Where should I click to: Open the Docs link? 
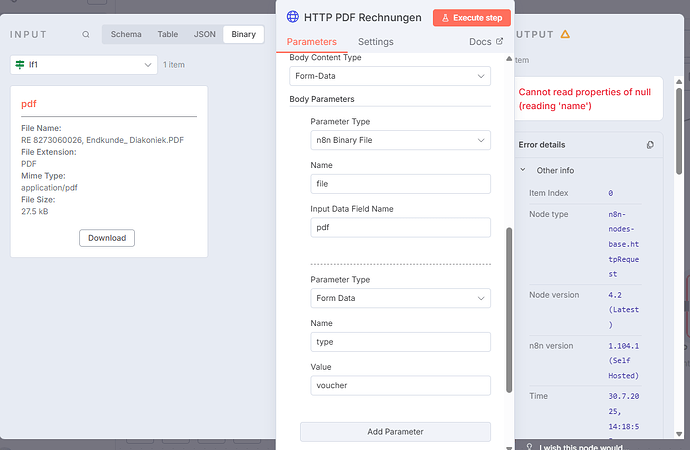(485, 42)
